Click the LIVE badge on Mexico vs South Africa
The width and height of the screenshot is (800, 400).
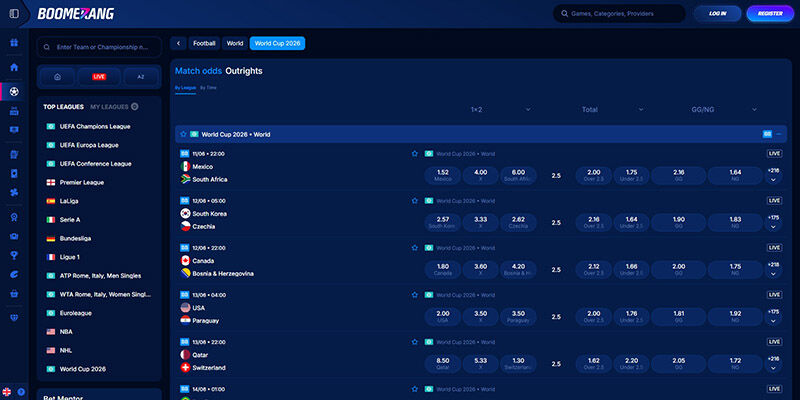(774, 154)
